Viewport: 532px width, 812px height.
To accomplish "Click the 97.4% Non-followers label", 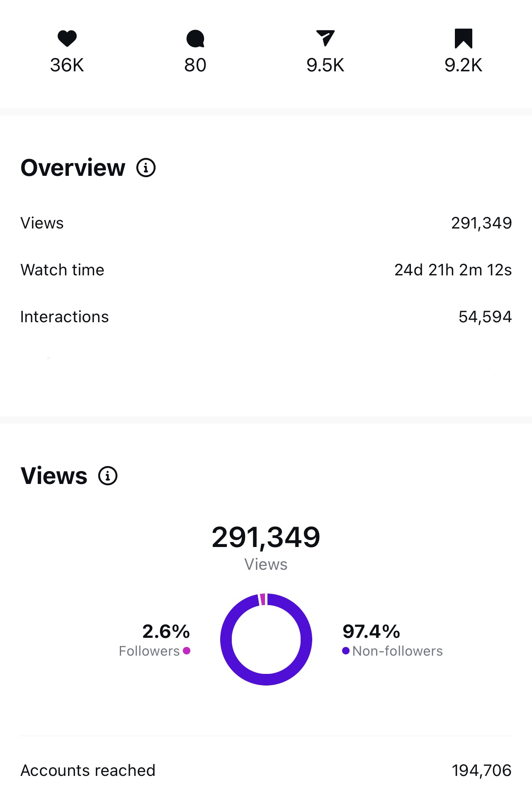I will (371, 632).
